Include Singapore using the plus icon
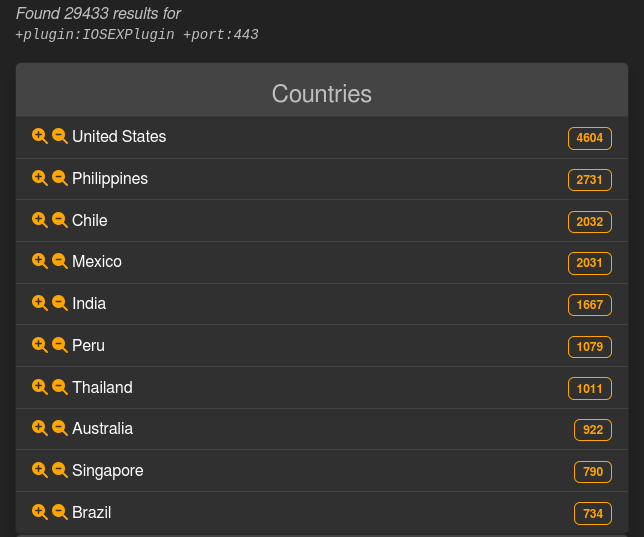This screenshot has width=644, height=537. pyautogui.click(x=40, y=470)
